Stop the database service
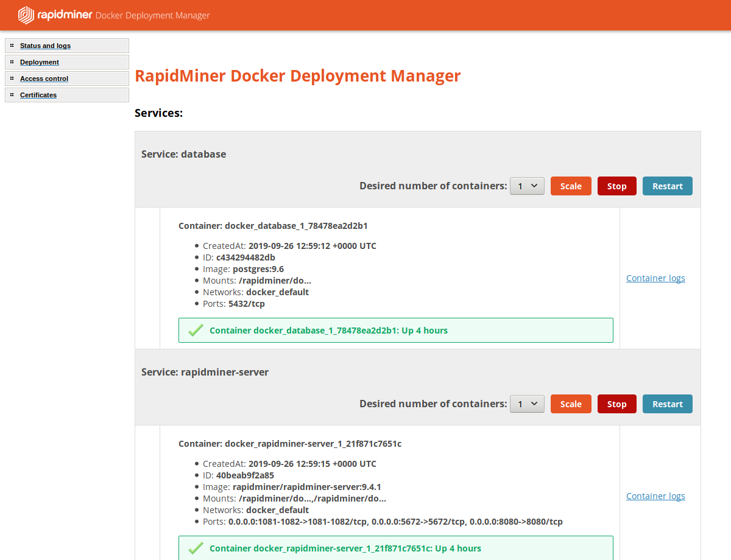 (616, 186)
